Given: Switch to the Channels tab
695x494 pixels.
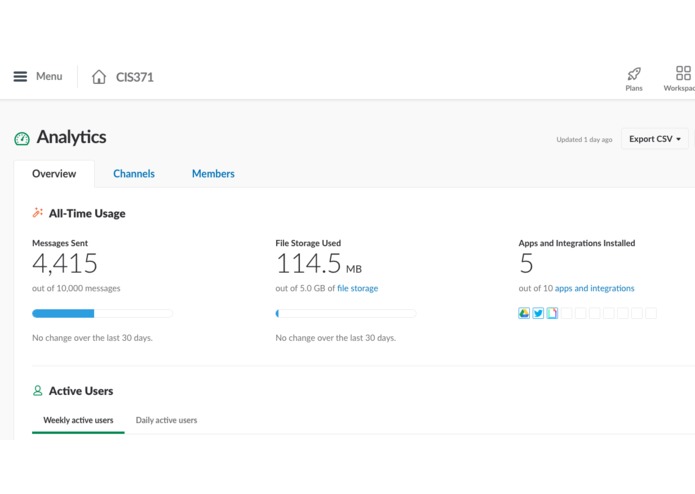Looking at the screenshot, I should 134,174.
